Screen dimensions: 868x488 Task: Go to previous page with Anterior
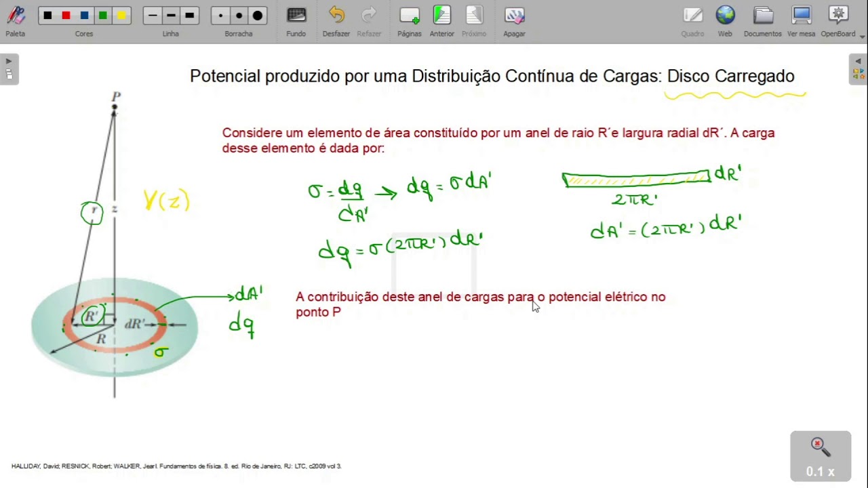tap(442, 21)
